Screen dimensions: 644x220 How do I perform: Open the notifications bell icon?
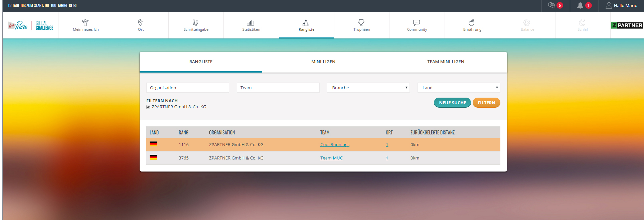click(x=581, y=5)
